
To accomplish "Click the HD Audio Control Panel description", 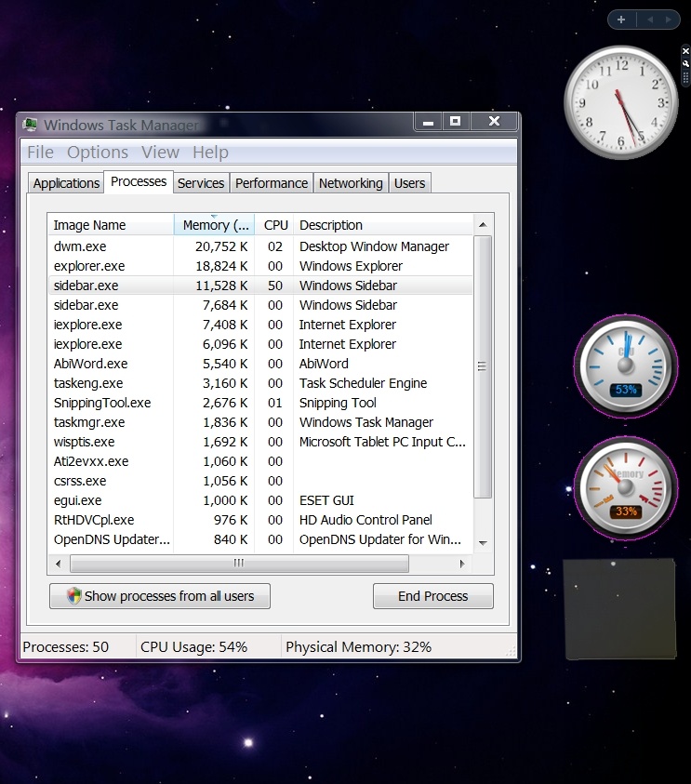I will point(365,520).
